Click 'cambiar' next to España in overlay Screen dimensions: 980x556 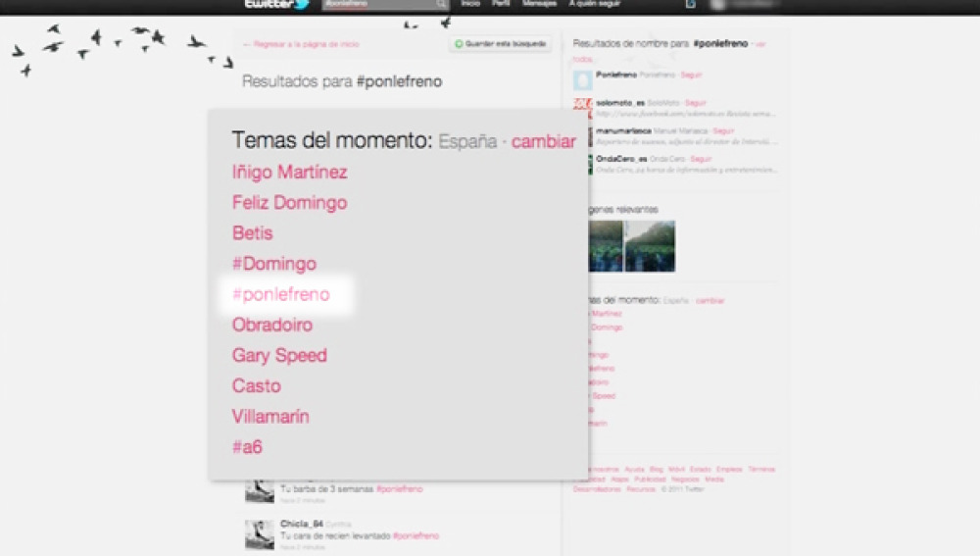543,141
